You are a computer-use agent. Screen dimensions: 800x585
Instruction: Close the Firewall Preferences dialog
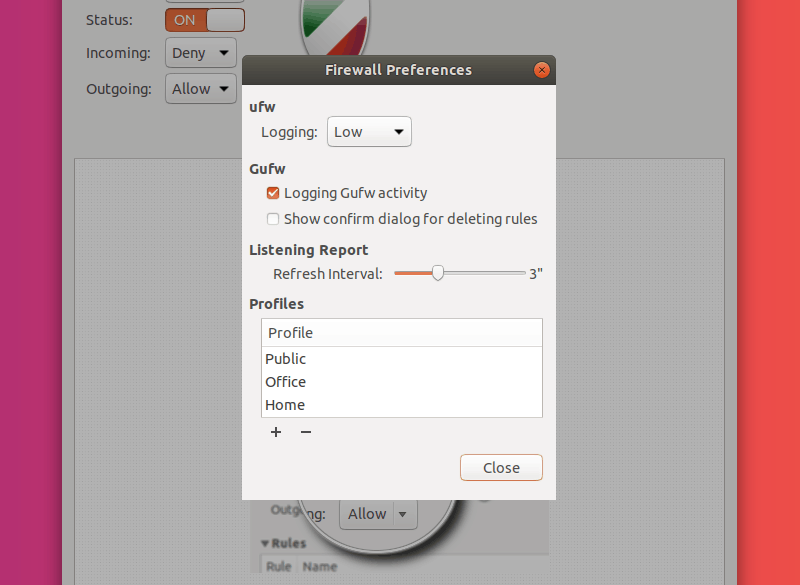pos(501,467)
